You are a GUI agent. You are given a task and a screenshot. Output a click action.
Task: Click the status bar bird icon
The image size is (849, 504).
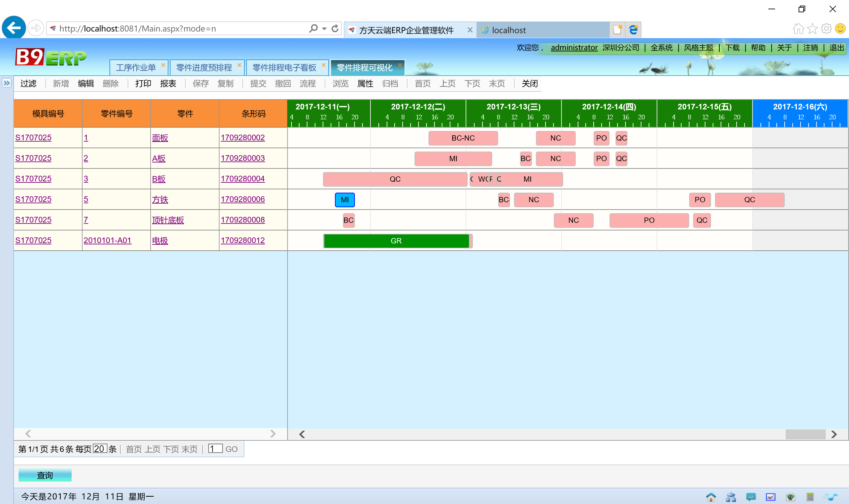[x=830, y=497]
